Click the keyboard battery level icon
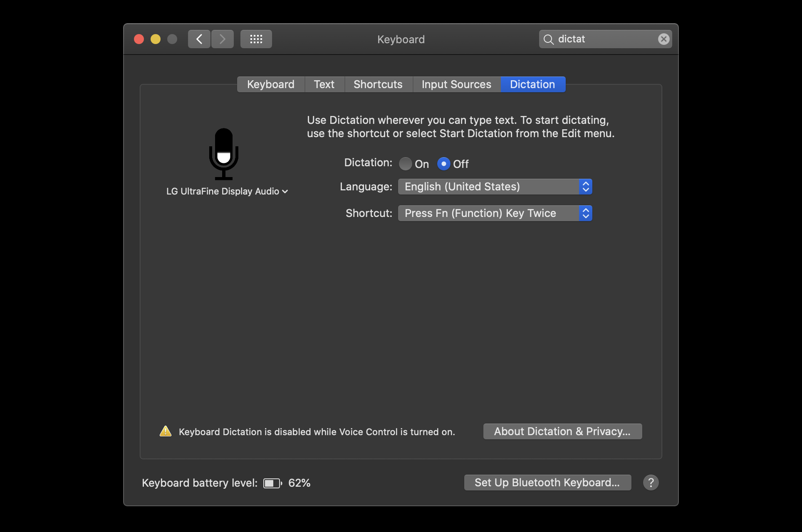The width and height of the screenshot is (802, 532). pos(272,483)
